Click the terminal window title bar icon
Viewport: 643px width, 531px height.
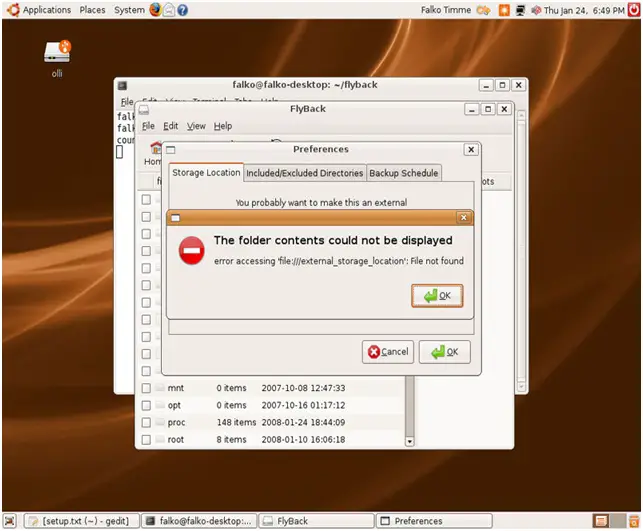coord(122,86)
